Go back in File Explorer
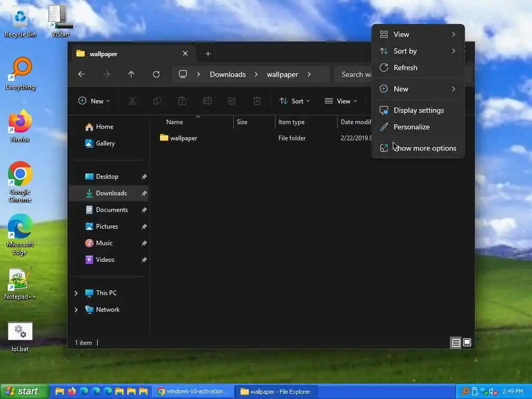 point(82,74)
